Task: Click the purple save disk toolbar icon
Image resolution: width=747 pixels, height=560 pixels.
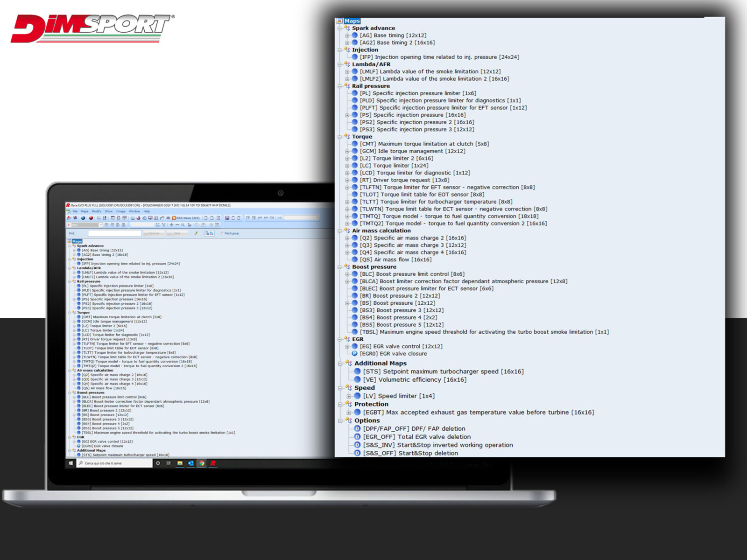Action: click(x=227, y=218)
